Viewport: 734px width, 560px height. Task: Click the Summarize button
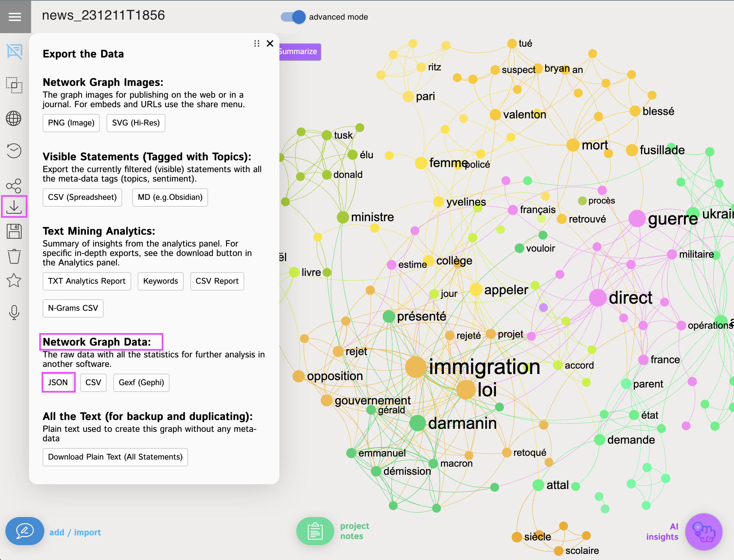coord(299,52)
